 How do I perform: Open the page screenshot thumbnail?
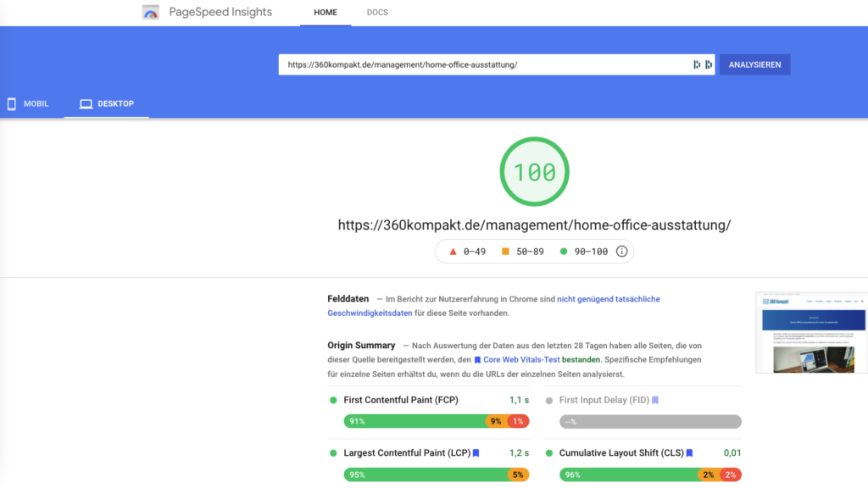tap(811, 332)
